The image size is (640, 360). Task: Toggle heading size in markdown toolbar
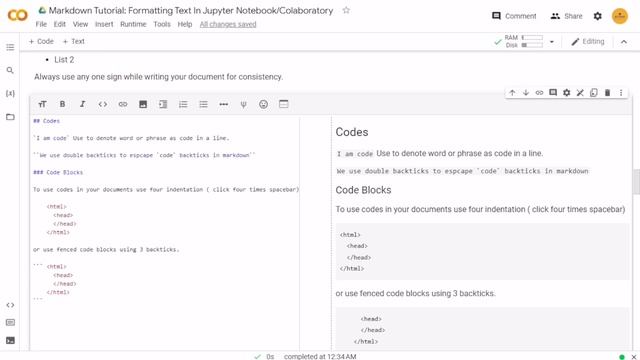[42, 104]
